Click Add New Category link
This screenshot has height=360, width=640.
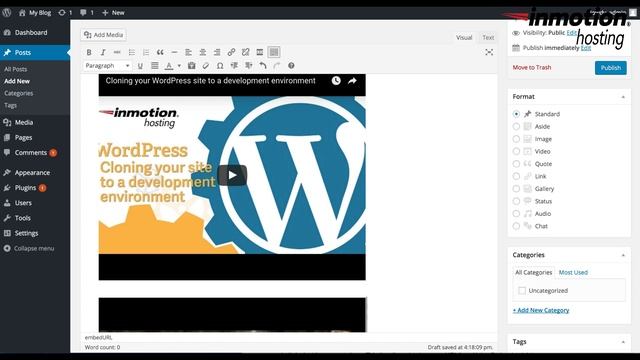click(541, 310)
